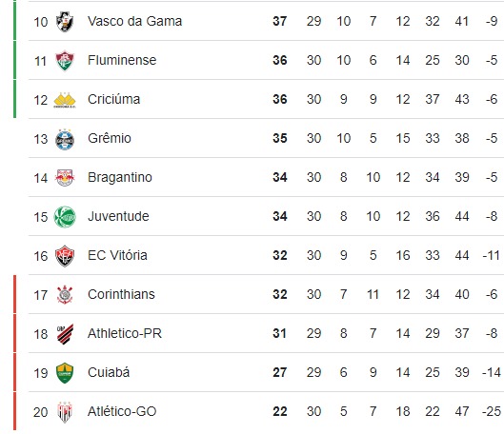Click the Athletico-PR club crest

pos(65,334)
